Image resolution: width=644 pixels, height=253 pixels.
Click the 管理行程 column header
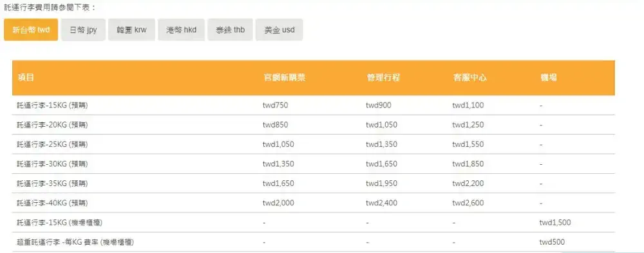(383, 78)
